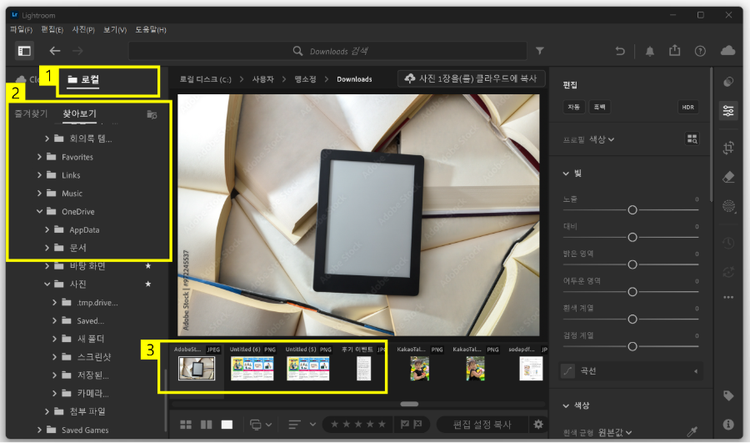
Task: Click the 노출 exposure slider handle
Action: [632, 210]
